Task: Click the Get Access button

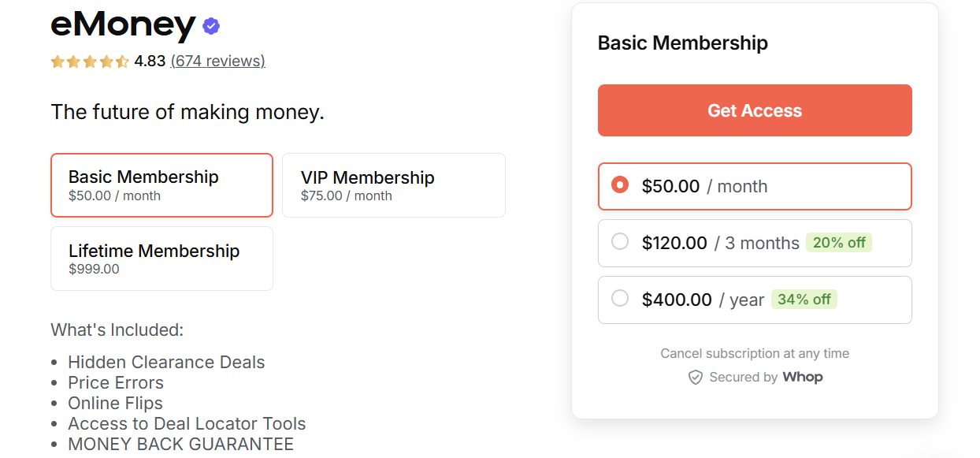Action: click(754, 110)
